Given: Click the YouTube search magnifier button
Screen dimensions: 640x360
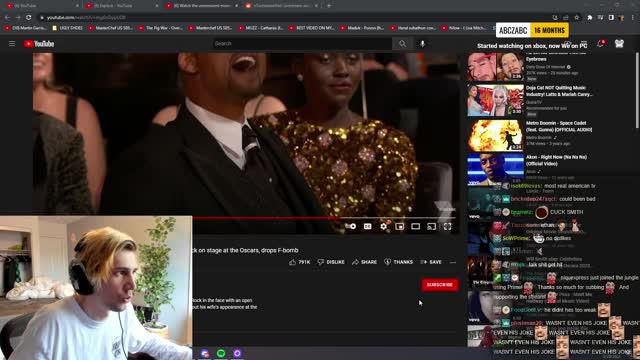Looking at the screenshot, I should tap(402, 44).
